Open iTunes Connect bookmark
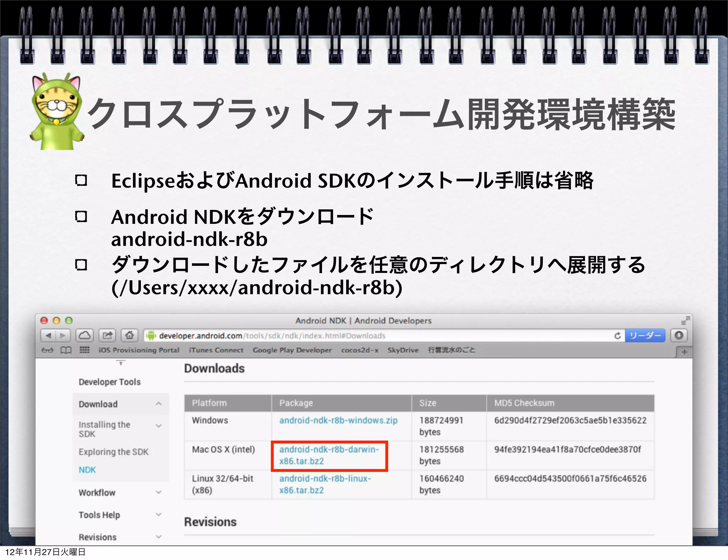Image resolution: width=728 pixels, height=560 pixels. tap(216, 350)
